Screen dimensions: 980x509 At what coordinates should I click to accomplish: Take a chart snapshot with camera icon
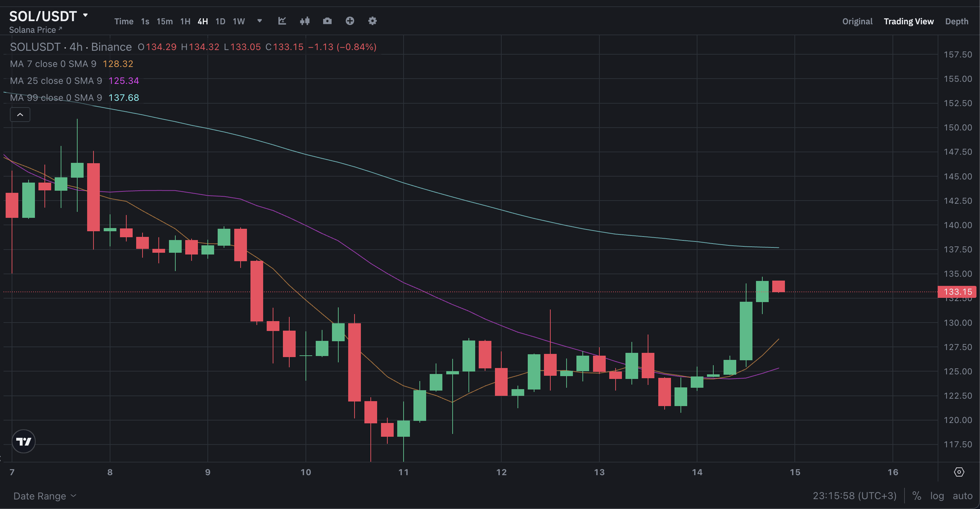[x=327, y=21]
